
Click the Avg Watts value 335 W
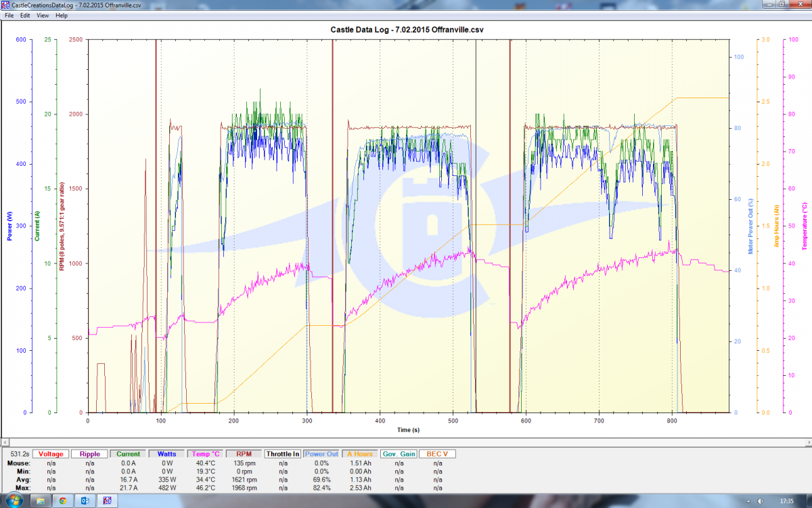[x=166, y=480]
